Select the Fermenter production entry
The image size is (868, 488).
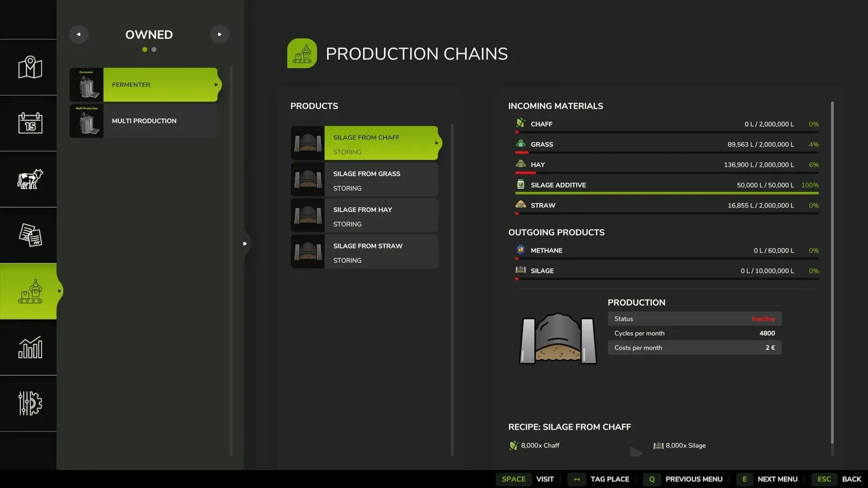(144, 84)
